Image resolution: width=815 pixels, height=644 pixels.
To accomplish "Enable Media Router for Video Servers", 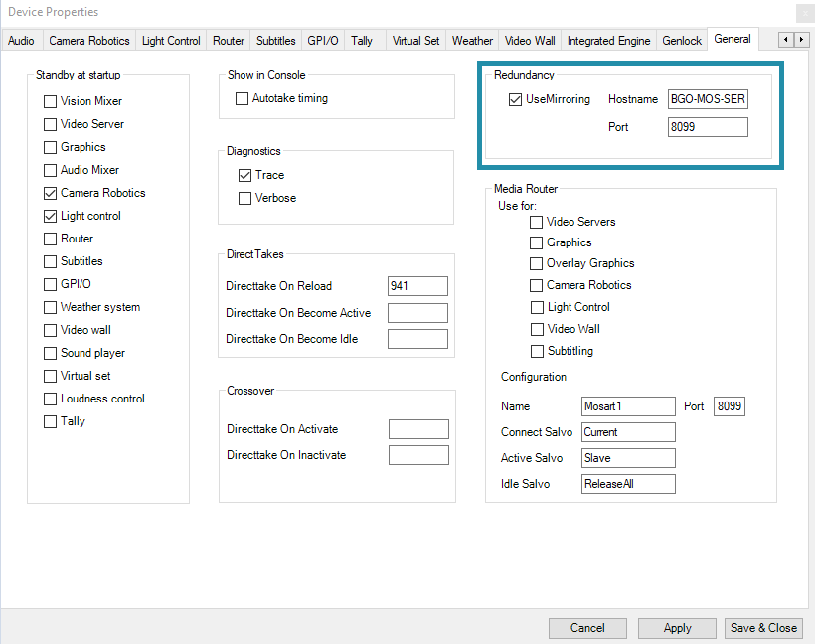I will (537, 222).
